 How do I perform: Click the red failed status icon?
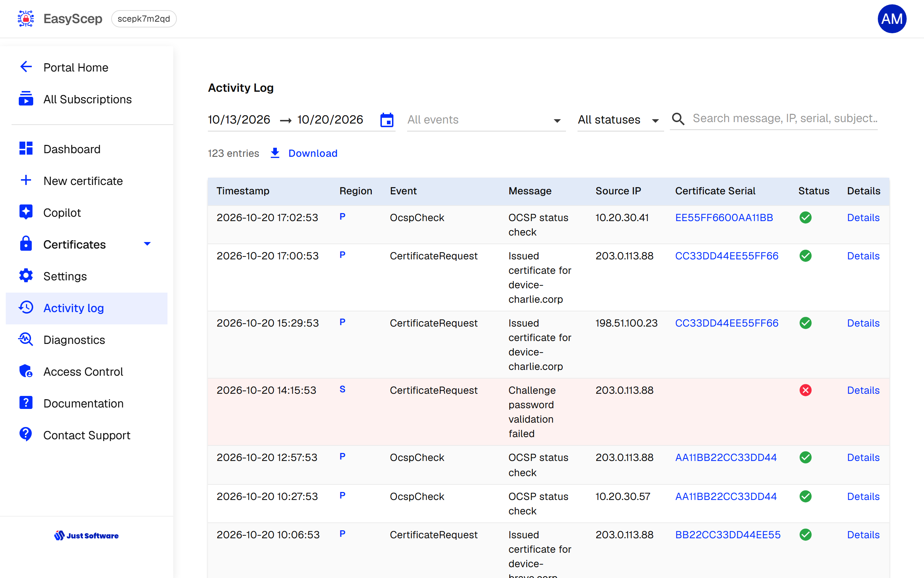tap(805, 390)
